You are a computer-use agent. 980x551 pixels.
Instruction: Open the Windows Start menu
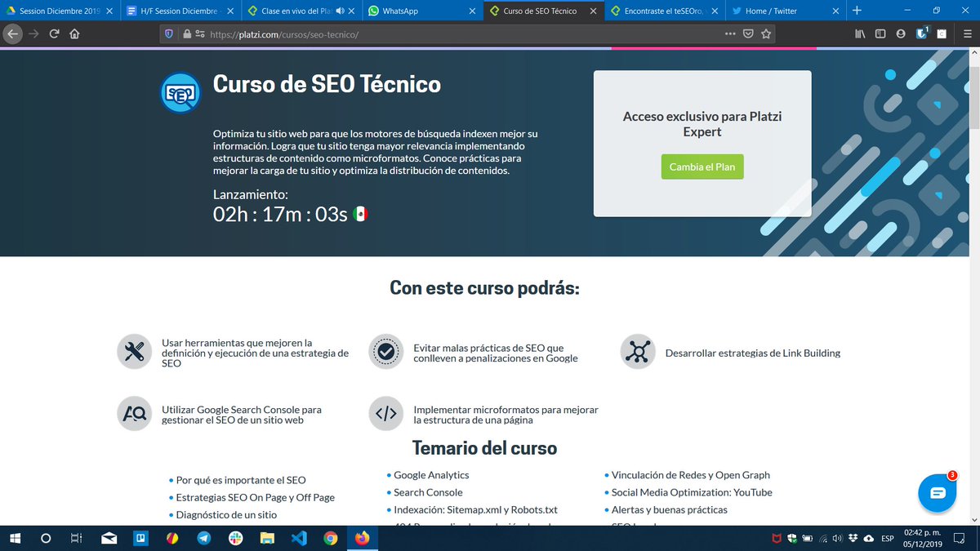[x=15, y=539]
